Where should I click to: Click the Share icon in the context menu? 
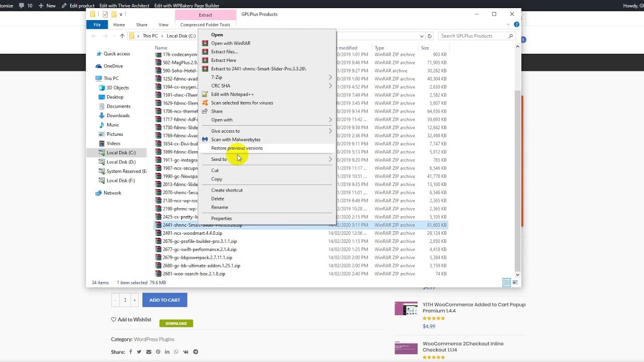[205, 111]
